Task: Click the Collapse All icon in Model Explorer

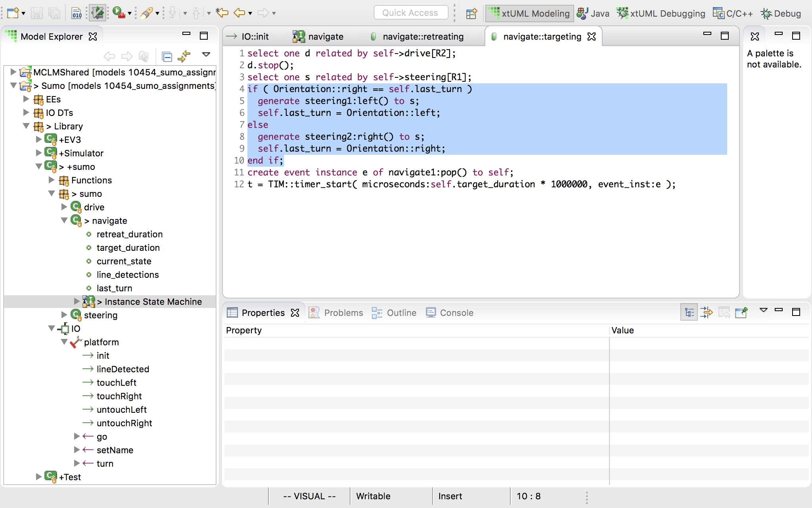Action: pos(167,57)
